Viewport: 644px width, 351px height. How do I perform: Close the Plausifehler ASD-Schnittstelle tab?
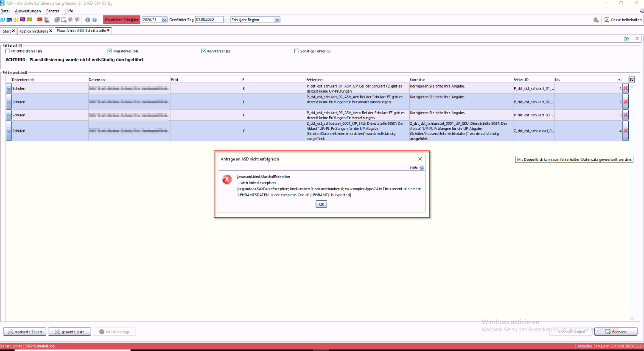tap(108, 30)
